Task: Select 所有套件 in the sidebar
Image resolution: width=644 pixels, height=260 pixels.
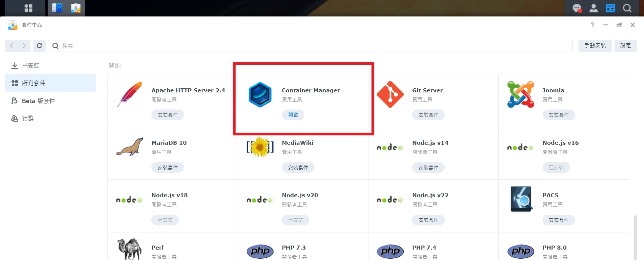Action: tap(50, 83)
